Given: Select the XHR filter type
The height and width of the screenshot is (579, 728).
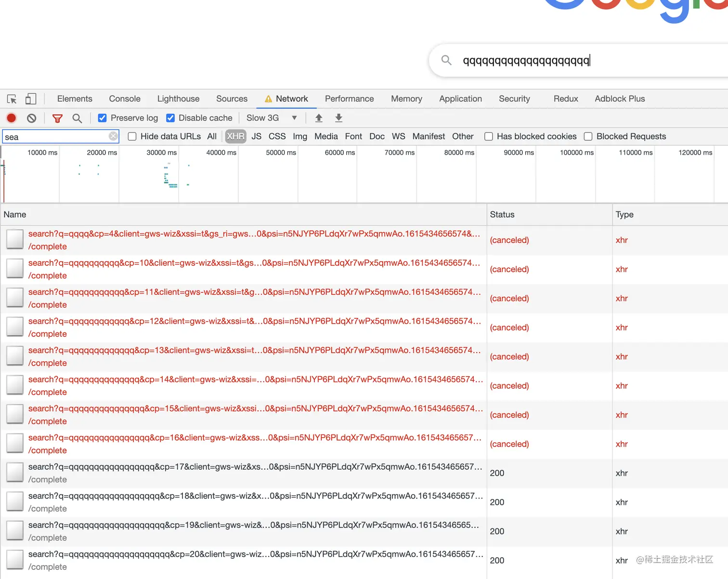Looking at the screenshot, I should click(236, 136).
